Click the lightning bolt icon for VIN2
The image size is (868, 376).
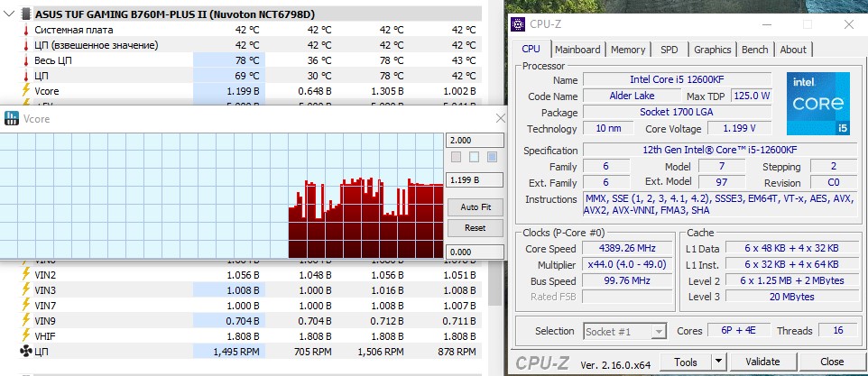(25, 275)
